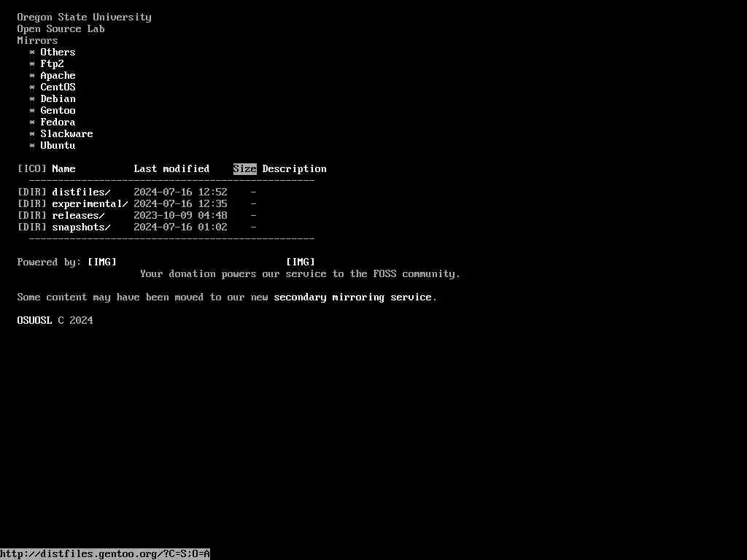Sort listing by Name column
The image size is (747, 560).
pos(64,168)
